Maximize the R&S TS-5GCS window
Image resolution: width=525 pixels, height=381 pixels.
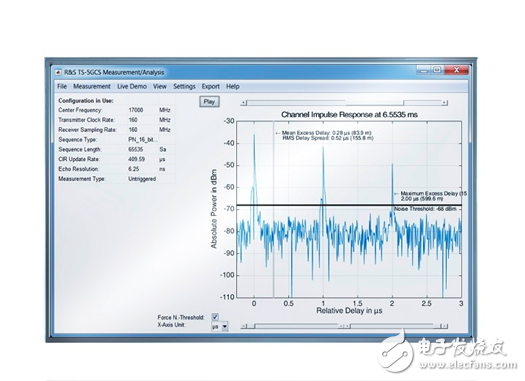click(437, 70)
